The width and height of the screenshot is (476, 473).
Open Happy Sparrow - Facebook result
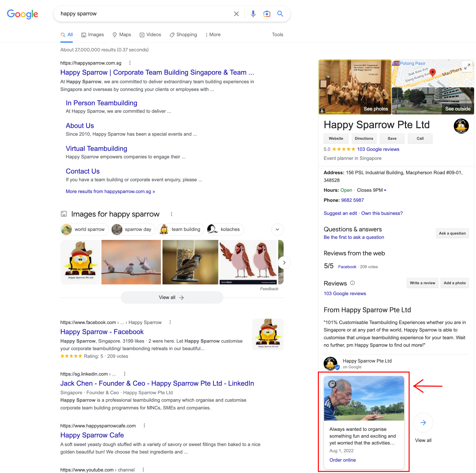click(x=102, y=332)
